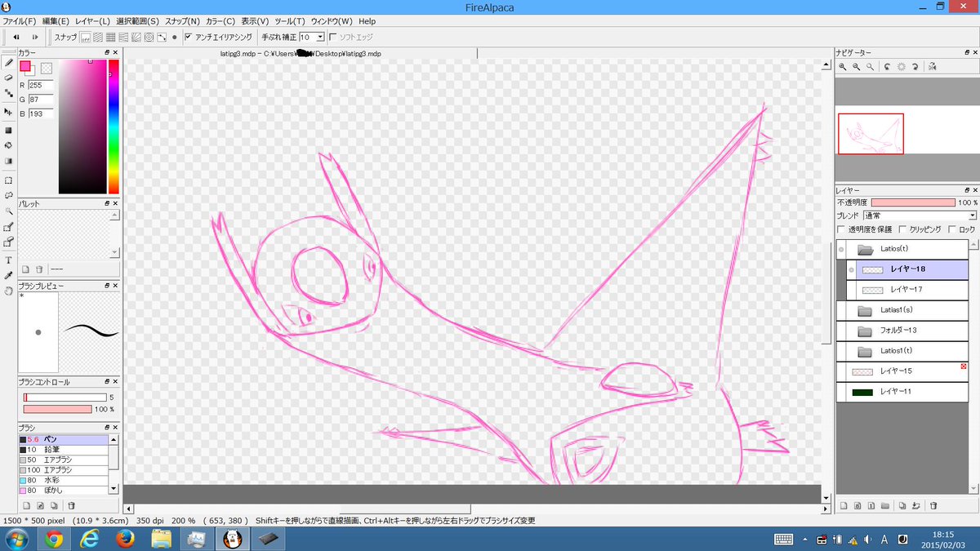The width and height of the screenshot is (980, 551).
Task: Open the 手ぶれ補正 value dropdown
Action: pos(320,37)
